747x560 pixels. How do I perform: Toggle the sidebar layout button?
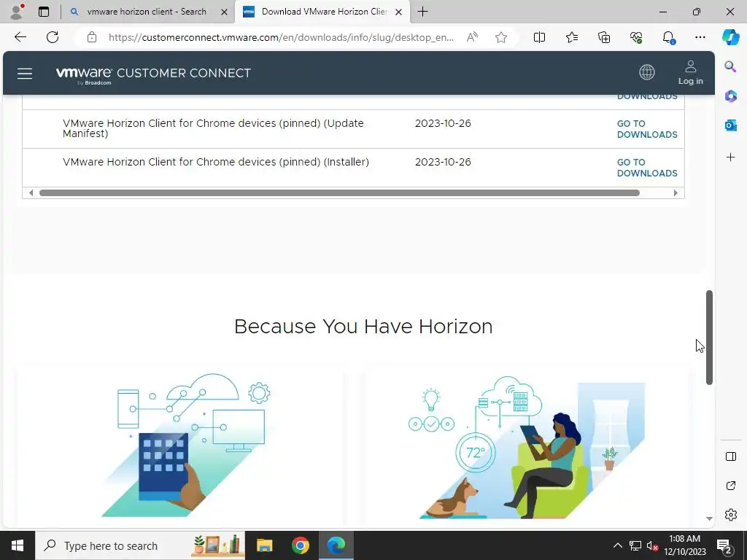tap(731, 456)
